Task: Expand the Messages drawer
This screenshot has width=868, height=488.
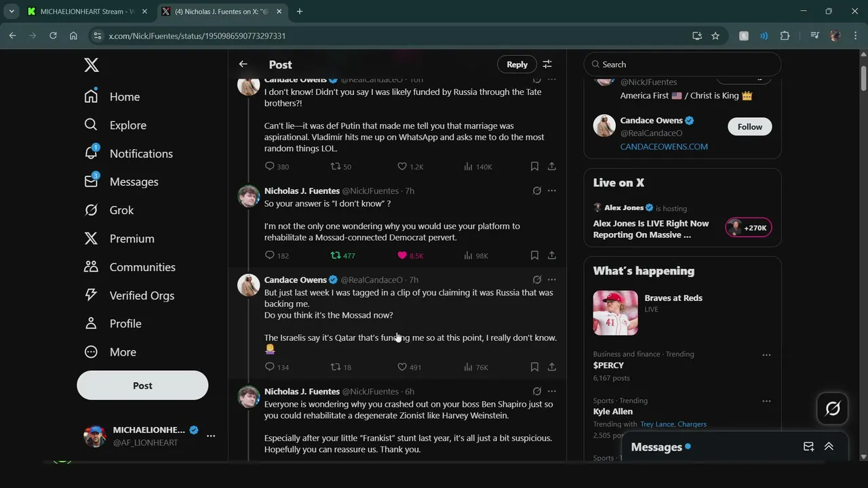Action: coord(829,447)
